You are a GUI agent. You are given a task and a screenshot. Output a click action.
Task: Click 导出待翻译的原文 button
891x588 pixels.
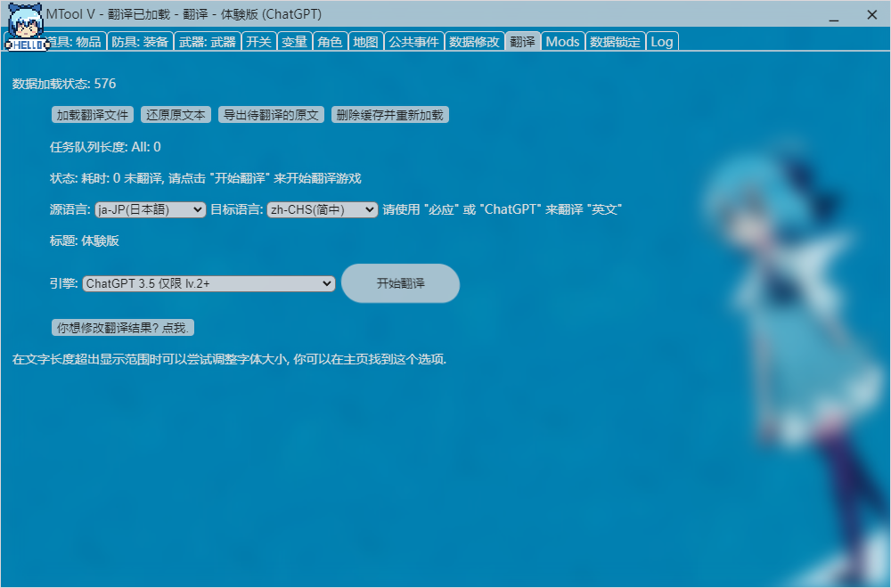[x=271, y=115]
